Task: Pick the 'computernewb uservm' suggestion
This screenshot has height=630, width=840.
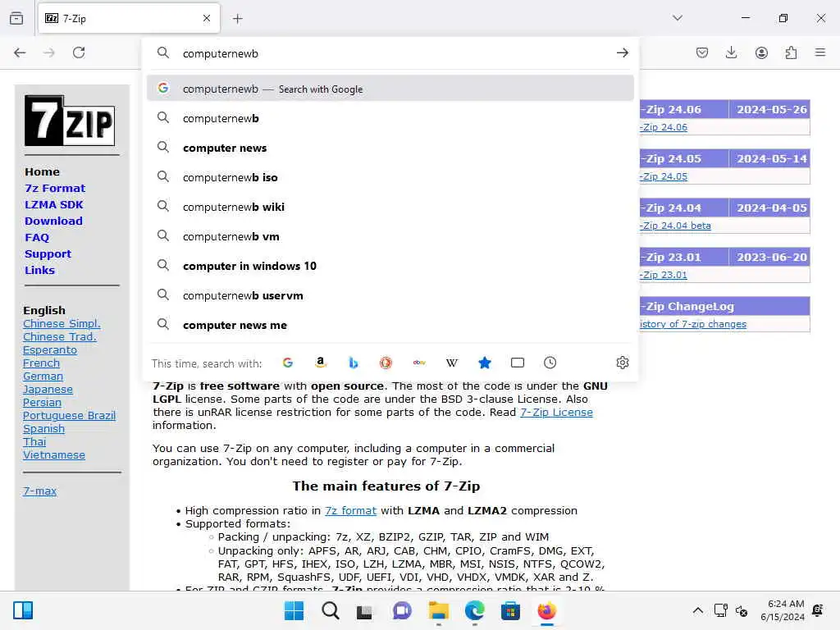Action: [390, 295]
